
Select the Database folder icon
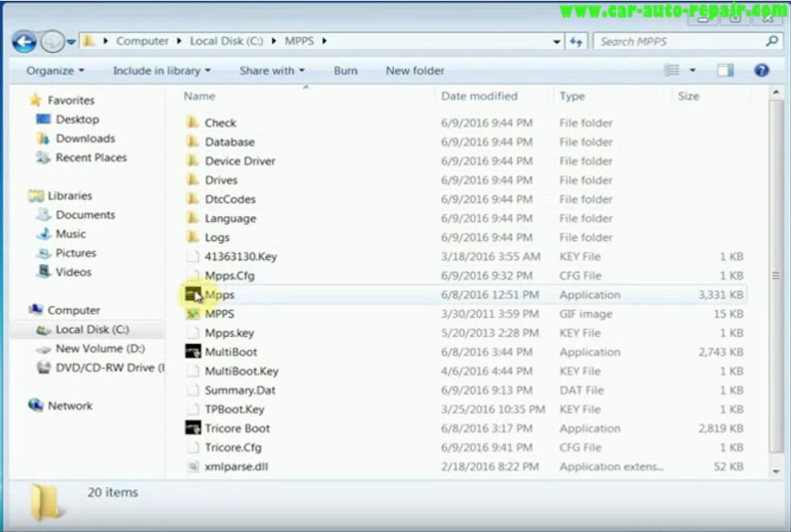coord(193,141)
